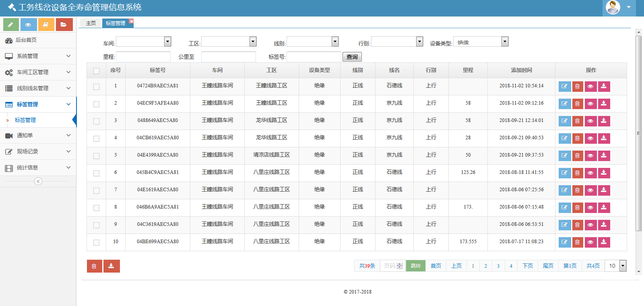Click the bulk delete button below the table
The width and height of the screenshot is (644, 306).
94,266
